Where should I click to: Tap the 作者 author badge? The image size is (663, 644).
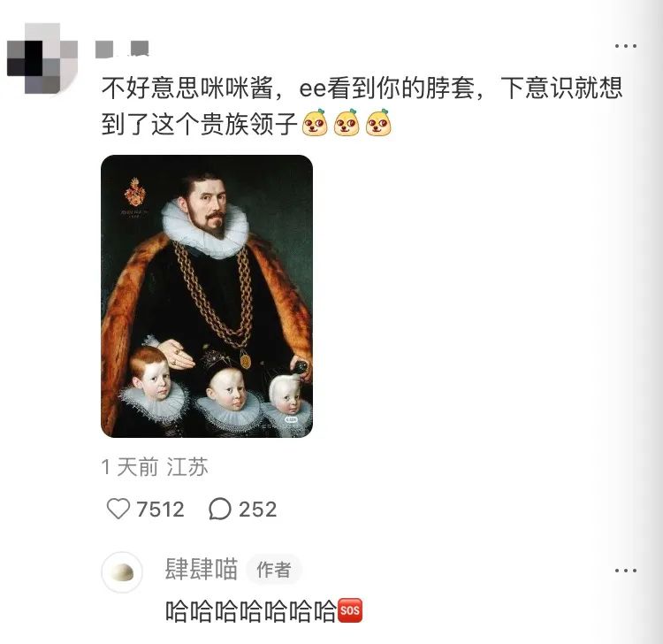click(x=274, y=570)
